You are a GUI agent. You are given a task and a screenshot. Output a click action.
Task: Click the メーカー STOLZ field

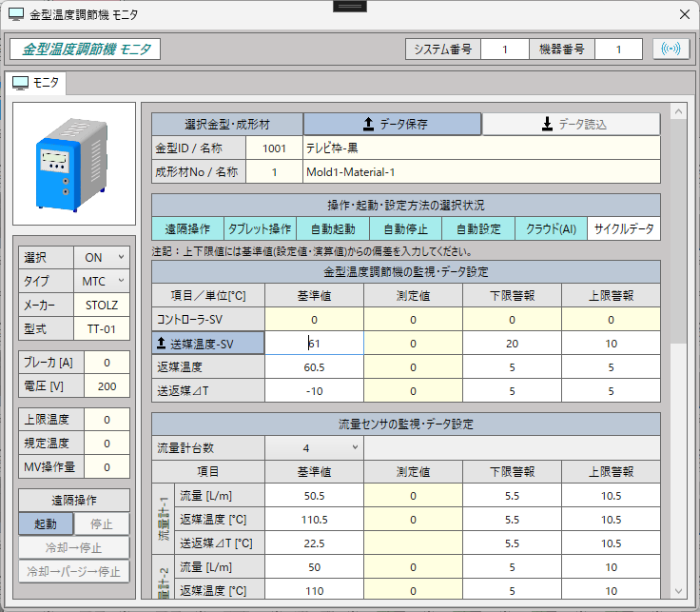coord(102,306)
